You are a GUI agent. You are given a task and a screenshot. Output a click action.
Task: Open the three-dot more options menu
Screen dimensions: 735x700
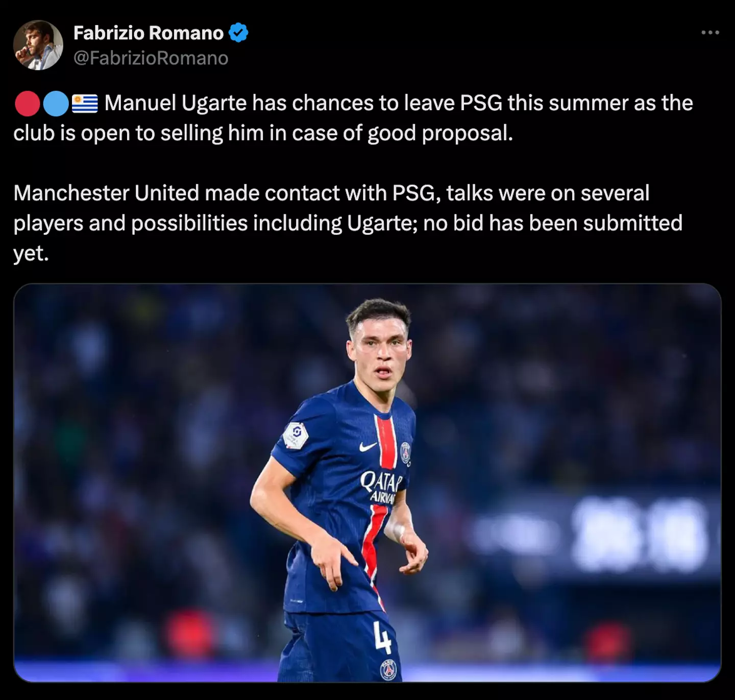710,33
